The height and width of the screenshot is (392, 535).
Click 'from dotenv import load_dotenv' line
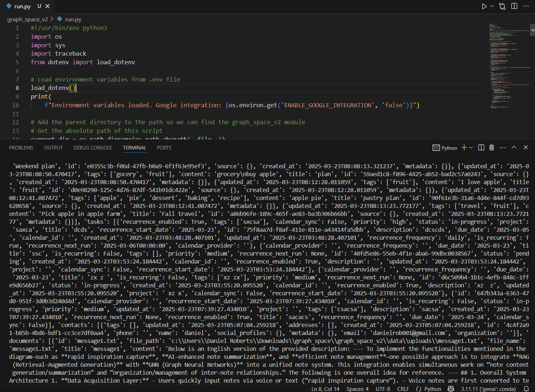(83, 62)
